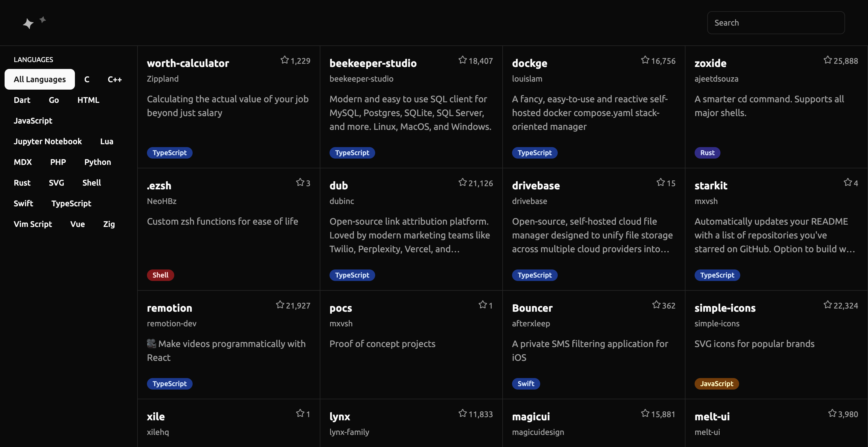Click owner name 'magicuidesign'
Screen dimensions: 868x447
tap(538, 432)
